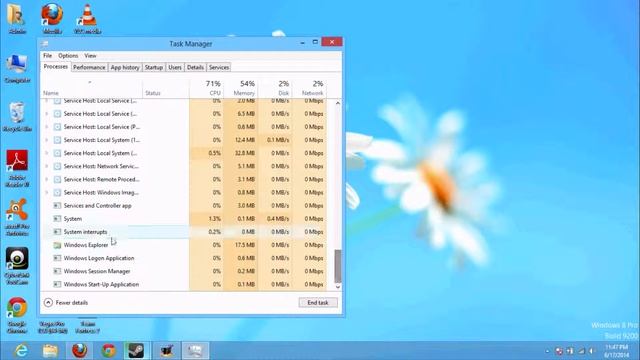Switch to the Performance tab
Screen dimensions: 640x360
[x=89, y=67]
